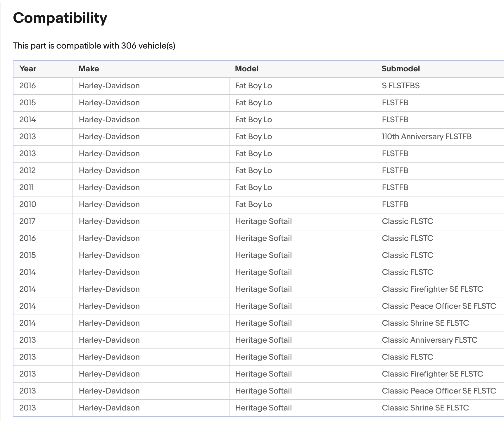504x421 pixels.
Task: Click Classic FLSTC in the 2017 row
Action: coord(407,221)
